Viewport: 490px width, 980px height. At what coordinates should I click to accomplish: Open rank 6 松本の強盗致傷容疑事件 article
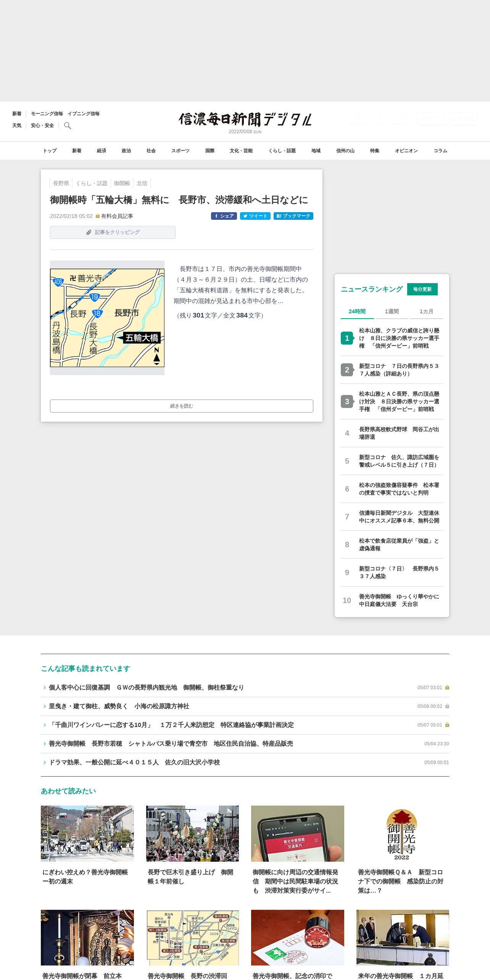point(392,489)
